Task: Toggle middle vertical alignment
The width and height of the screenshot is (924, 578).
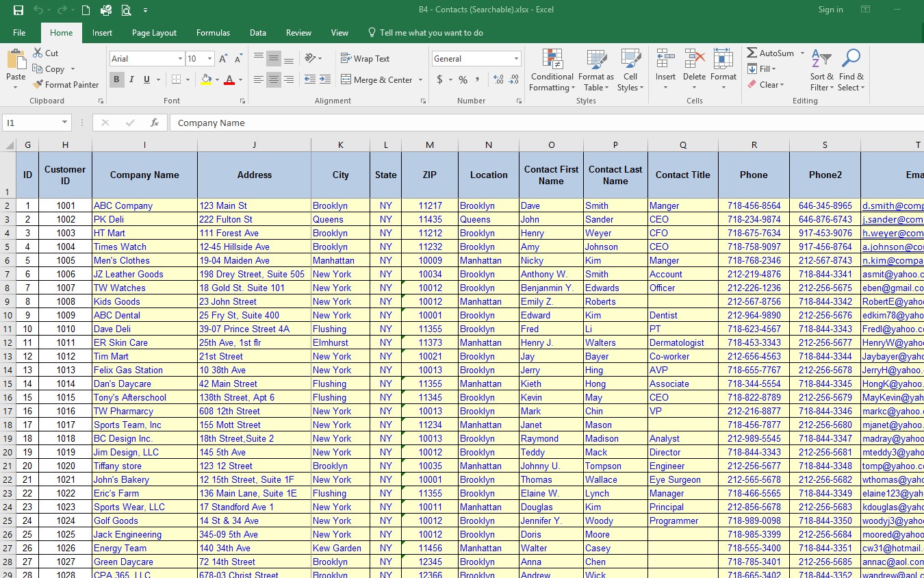Action: (273, 58)
